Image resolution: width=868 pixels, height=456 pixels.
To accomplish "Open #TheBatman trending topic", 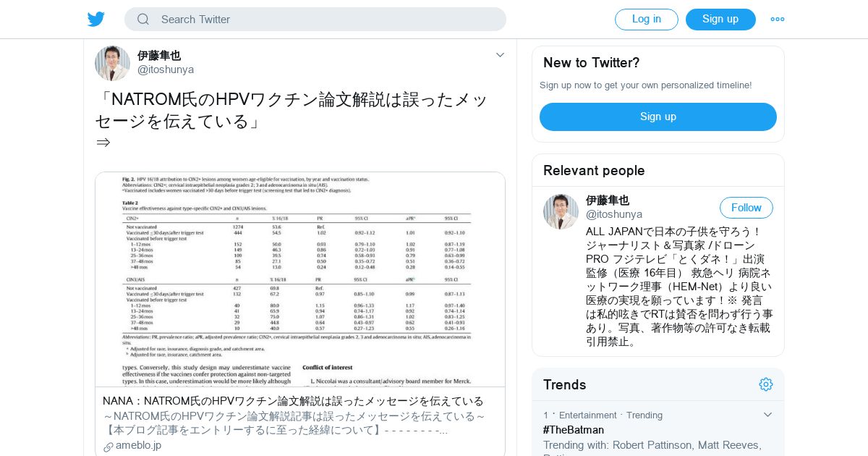I will (x=574, y=430).
